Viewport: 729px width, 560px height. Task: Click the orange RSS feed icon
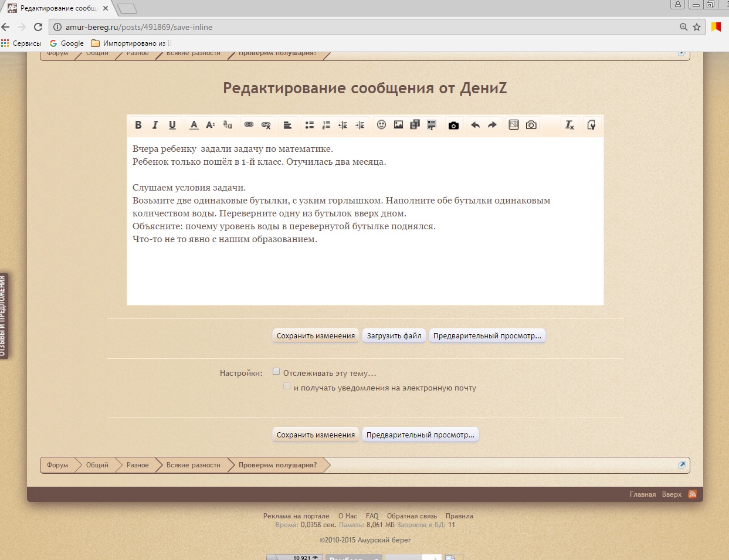click(692, 494)
